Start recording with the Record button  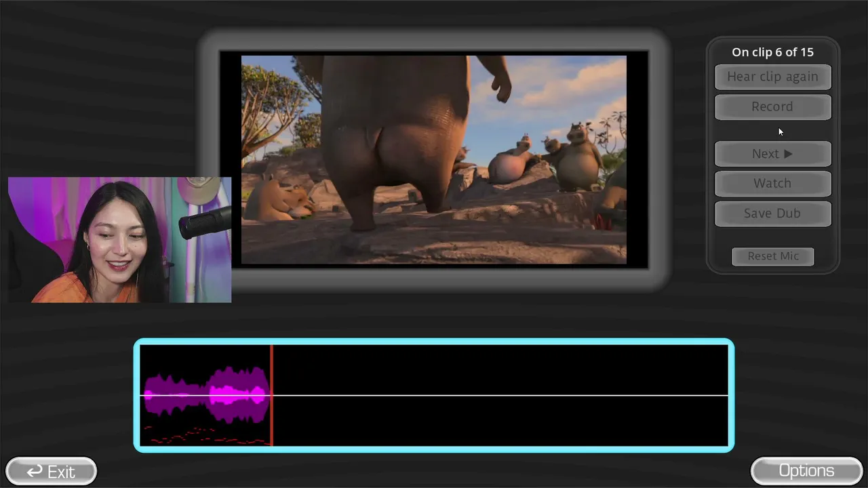coord(772,106)
